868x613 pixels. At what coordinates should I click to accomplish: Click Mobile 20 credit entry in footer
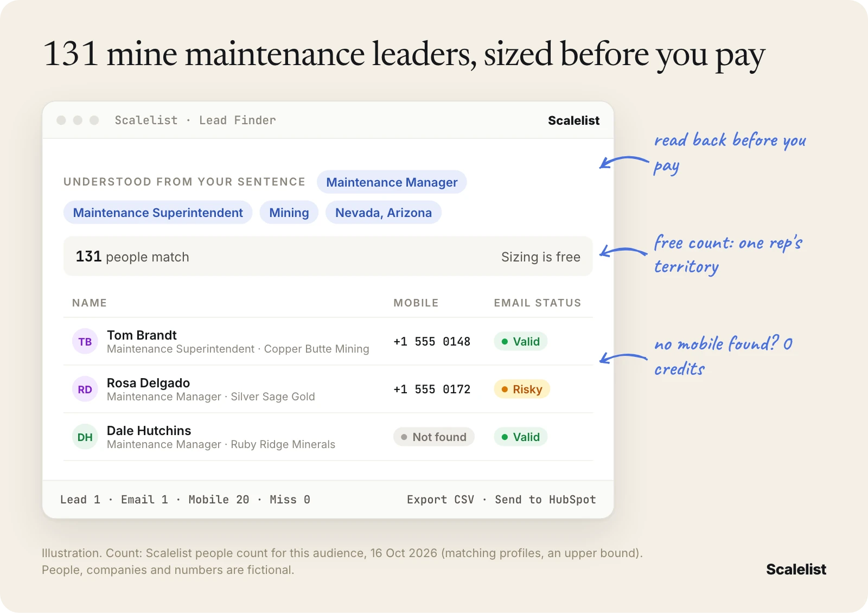(219, 500)
